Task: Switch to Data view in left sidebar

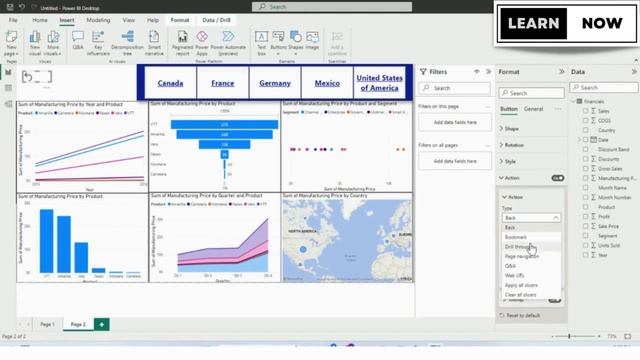Action: [8, 88]
